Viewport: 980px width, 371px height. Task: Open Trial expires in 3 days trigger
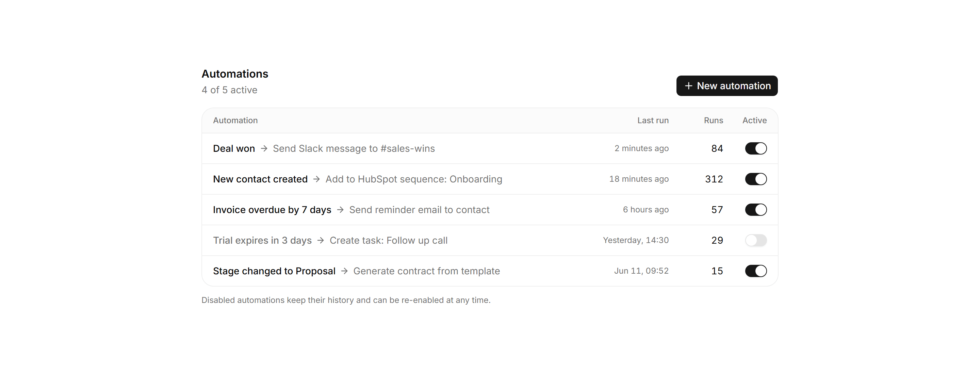coord(262,240)
